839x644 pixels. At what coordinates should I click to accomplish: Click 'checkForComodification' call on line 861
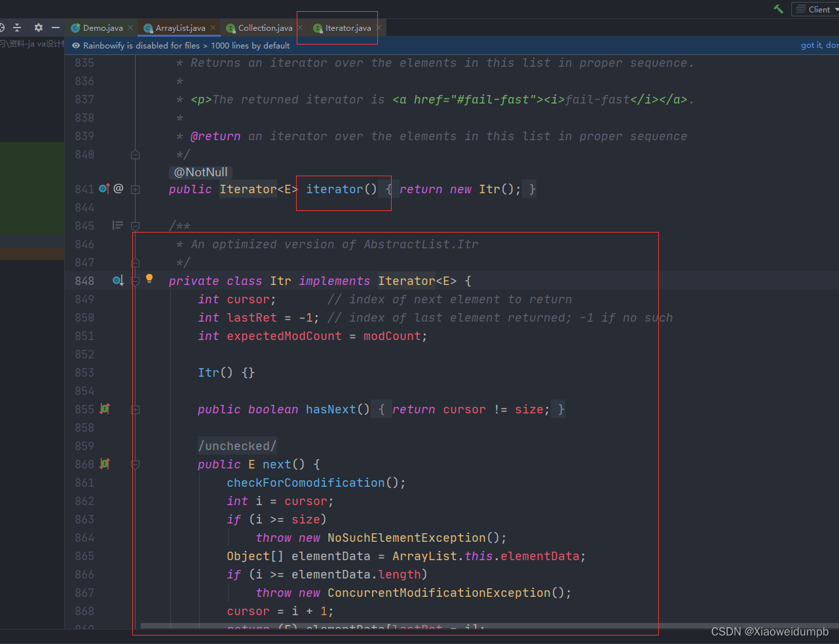coord(306,483)
